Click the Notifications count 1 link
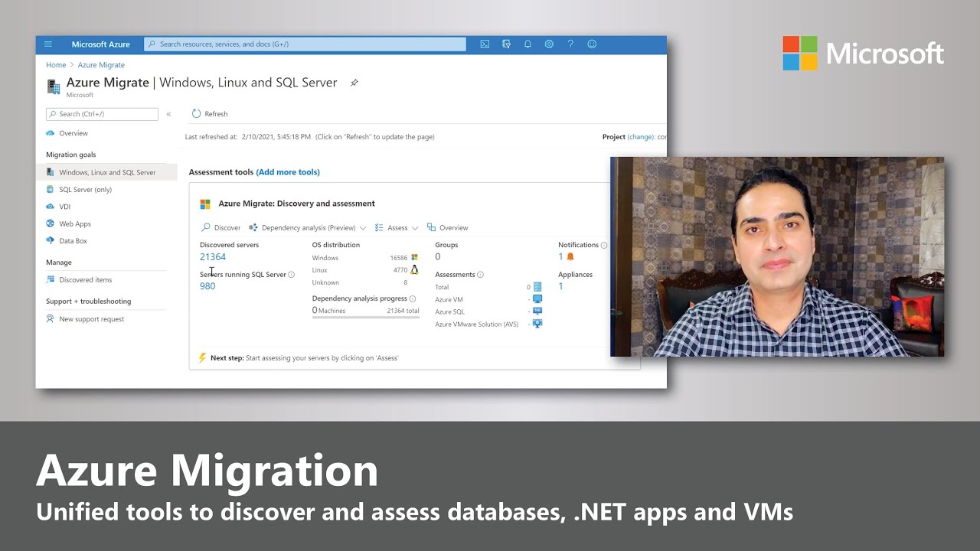 point(560,257)
